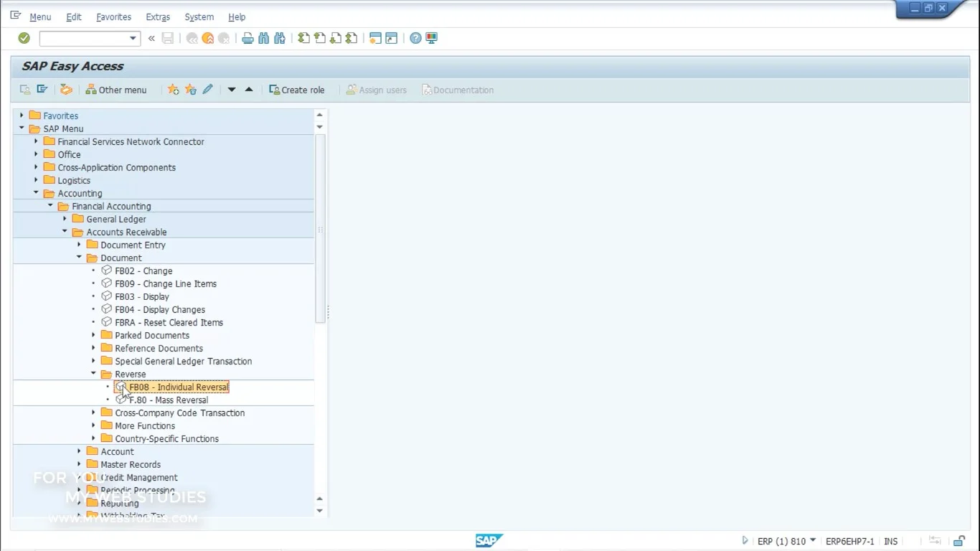The height and width of the screenshot is (551, 980).
Task: Click the Change Favorites pencil icon
Action: click(x=208, y=90)
